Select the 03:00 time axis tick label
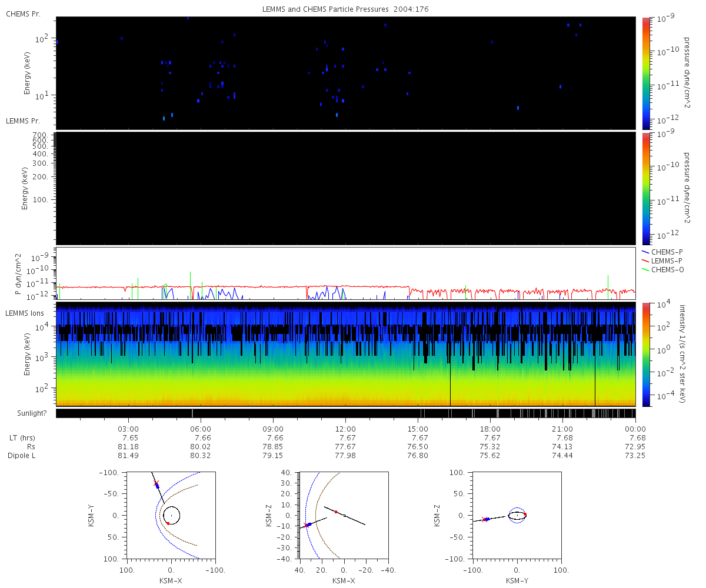The image size is (706, 588). pos(128,429)
